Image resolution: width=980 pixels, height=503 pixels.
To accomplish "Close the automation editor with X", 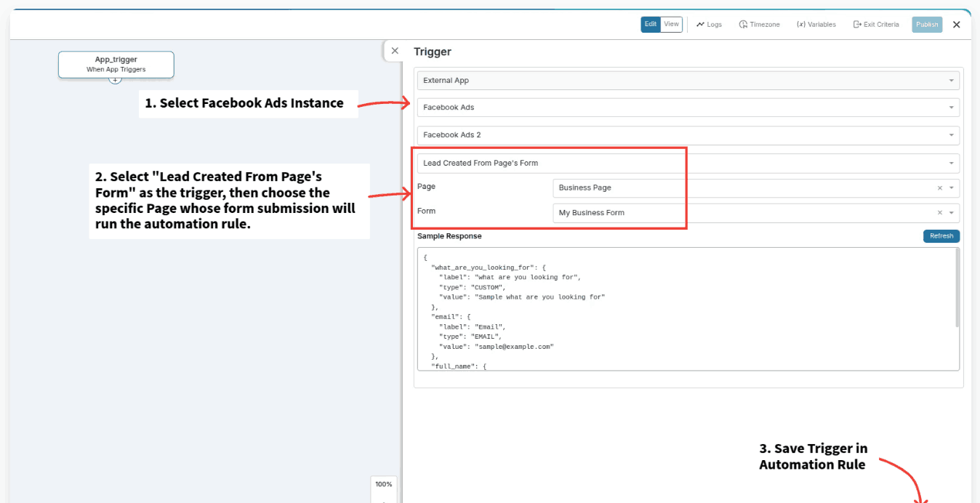I will click(x=956, y=25).
